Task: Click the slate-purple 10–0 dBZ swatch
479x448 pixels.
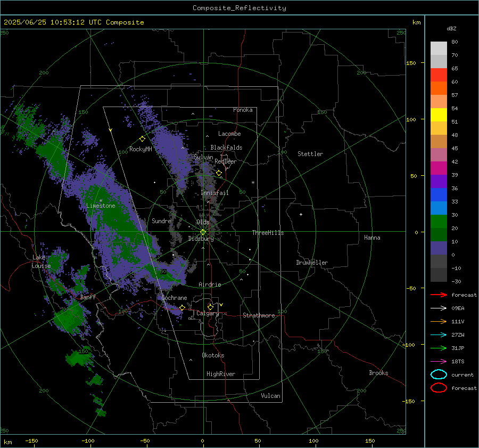Action: click(439, 248)
